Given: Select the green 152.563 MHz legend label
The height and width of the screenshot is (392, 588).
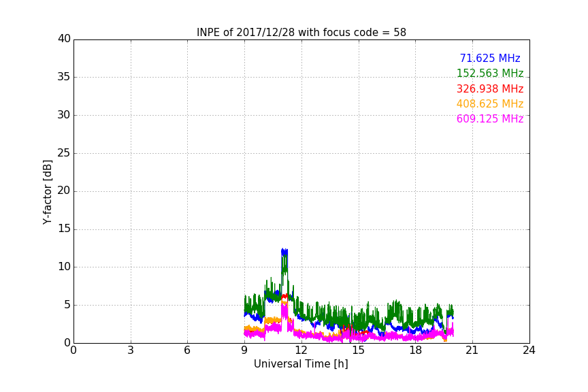Looking at the screenshot, I should [x=490, y=73].
